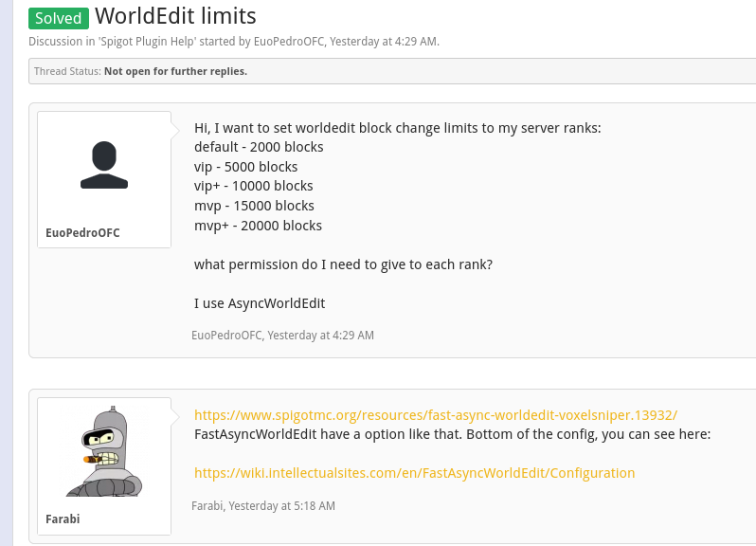Screen dimensions: 756x546
Task: Click the 'Hi, I want to set worldedit' line
Action: [398, 128]
